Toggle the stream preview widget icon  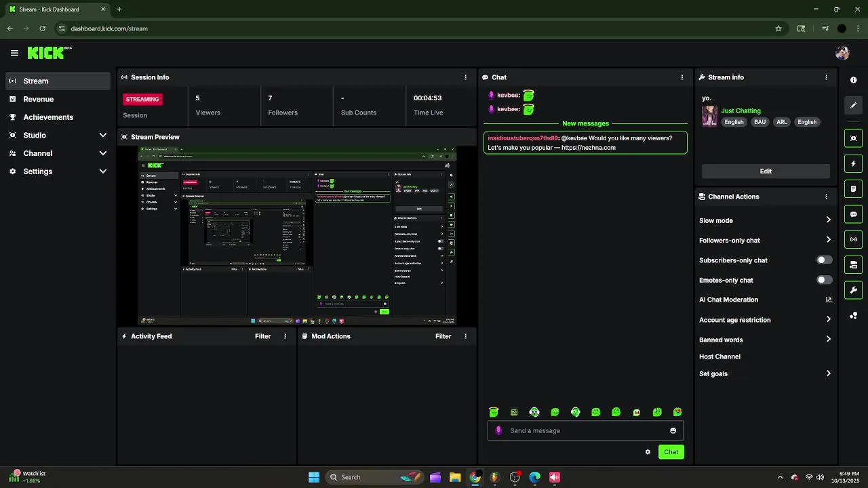[853, 138]
